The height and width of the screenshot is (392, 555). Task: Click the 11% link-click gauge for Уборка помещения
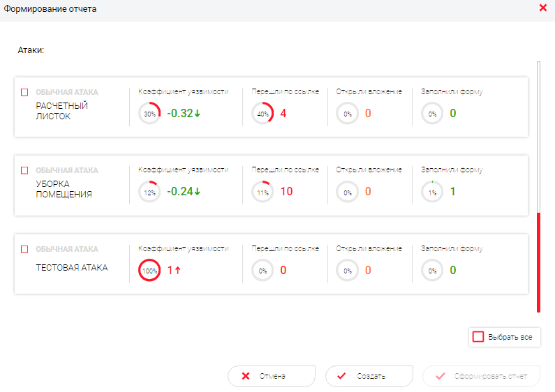click(x=262, y=192)
